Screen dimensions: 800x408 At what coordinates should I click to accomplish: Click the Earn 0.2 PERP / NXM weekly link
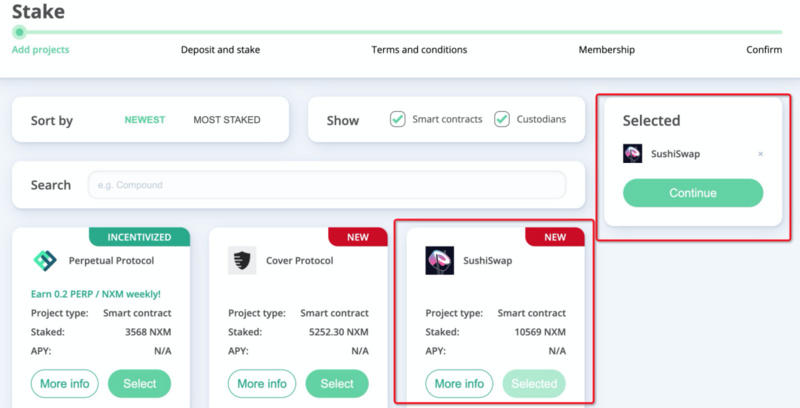pos(96,292)
